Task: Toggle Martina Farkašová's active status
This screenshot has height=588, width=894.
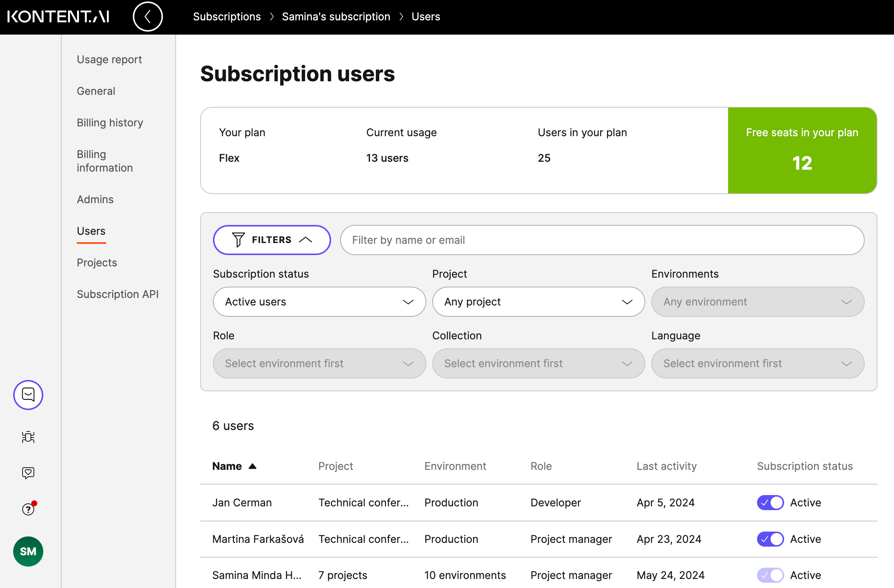Action: coord(770,539)
